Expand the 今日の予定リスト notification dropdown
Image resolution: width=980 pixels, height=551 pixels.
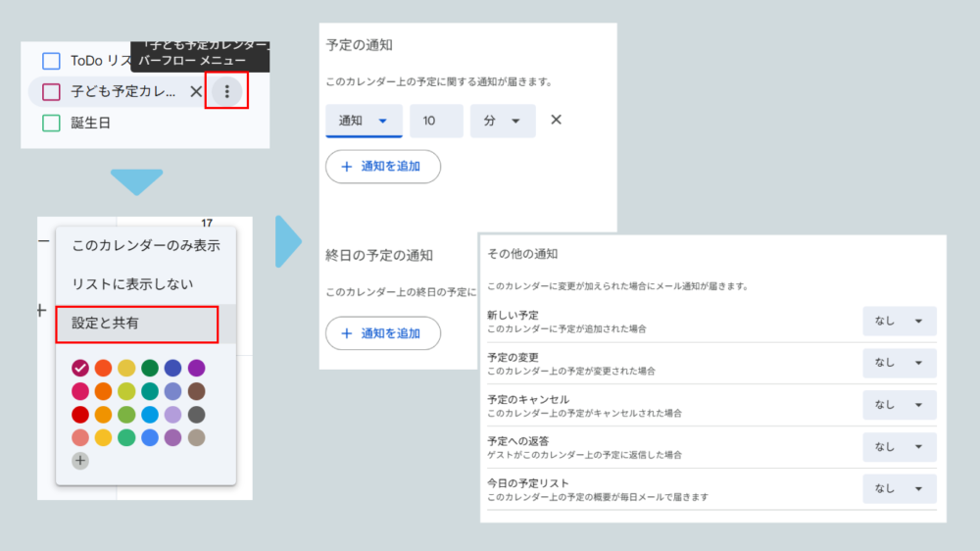899,488
